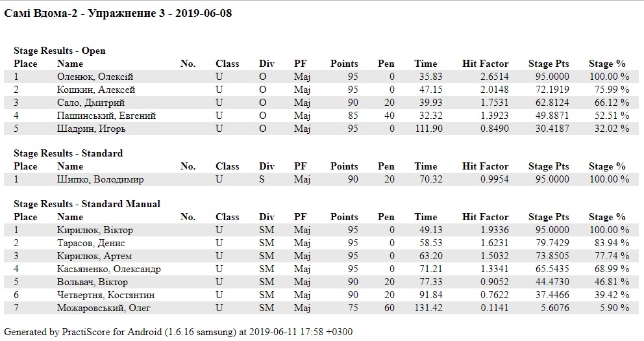Viewport: 644px width, 341px height.
Task: Select Тарасов, Денис in Standard Manual
Action: (x=91, y=243)
